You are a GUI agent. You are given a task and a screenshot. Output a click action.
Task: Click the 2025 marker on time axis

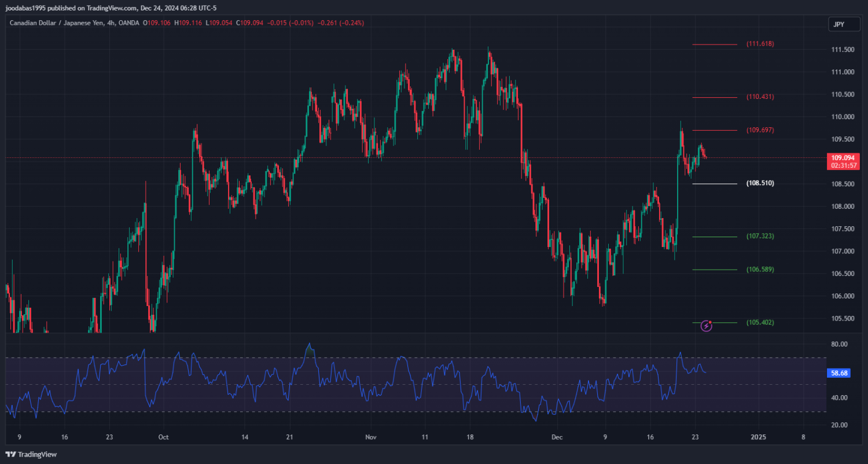[758, 437]
